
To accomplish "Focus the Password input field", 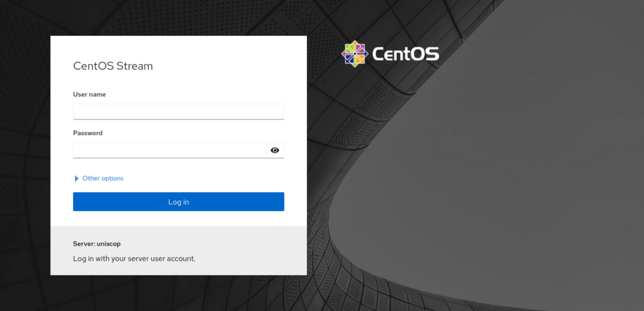I will (x=170, y=150).
